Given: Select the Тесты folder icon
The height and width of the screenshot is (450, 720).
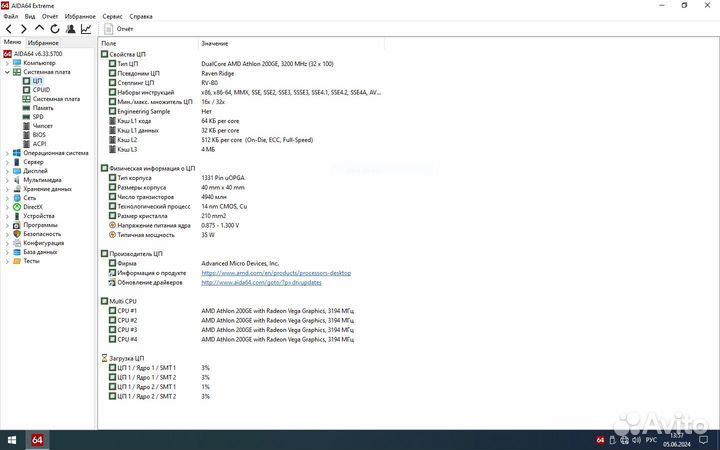Looking at the screenshot, I should point(17,261).
